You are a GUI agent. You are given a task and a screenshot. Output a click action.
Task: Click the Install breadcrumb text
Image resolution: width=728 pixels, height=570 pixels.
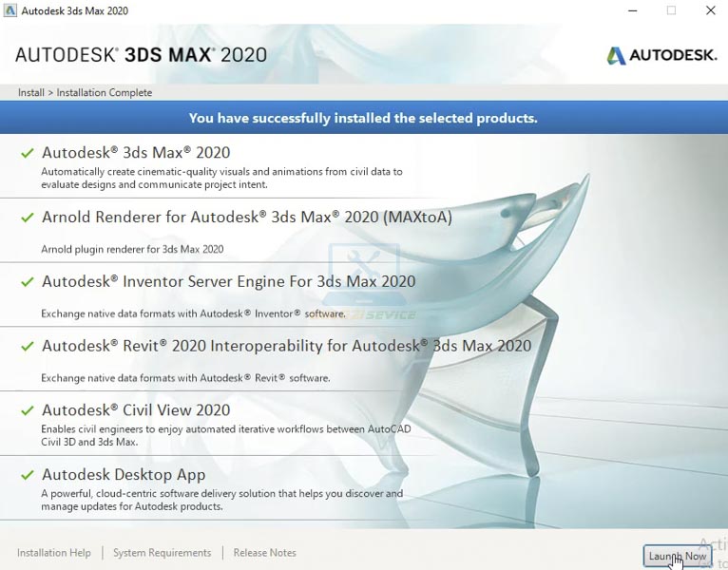click(x=30, y=93)
